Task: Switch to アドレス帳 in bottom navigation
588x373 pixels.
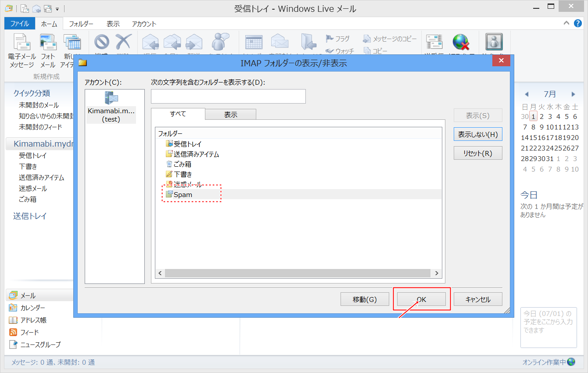Action: coord(28,320)
